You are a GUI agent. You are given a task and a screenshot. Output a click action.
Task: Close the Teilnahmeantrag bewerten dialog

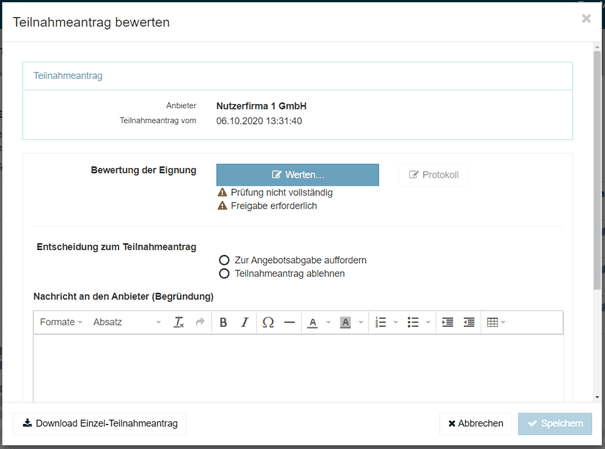(x=586, y=19)
